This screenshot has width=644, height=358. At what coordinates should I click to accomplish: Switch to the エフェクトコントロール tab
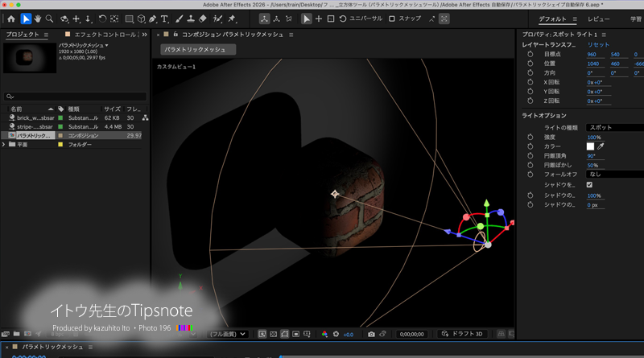click(x=103, y=35)
